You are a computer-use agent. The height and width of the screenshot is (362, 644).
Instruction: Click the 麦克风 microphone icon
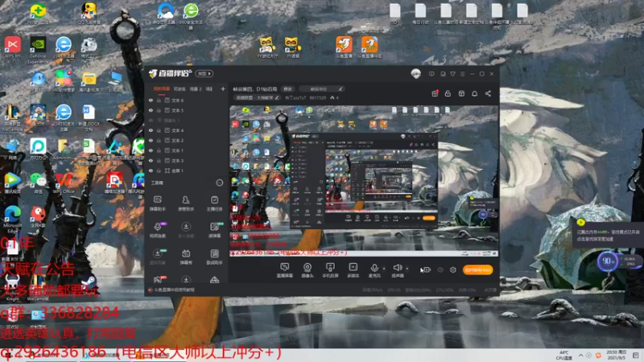click(374, 268)
